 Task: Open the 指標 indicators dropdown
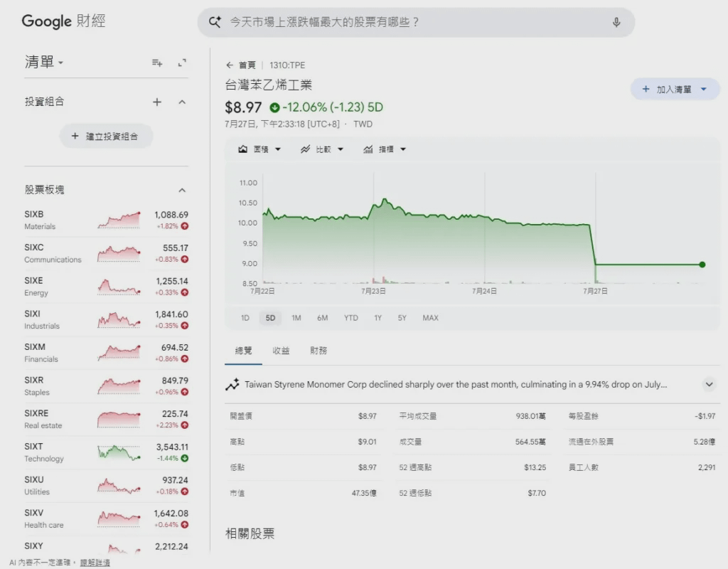pyautogui.click(x=385, y=149)
